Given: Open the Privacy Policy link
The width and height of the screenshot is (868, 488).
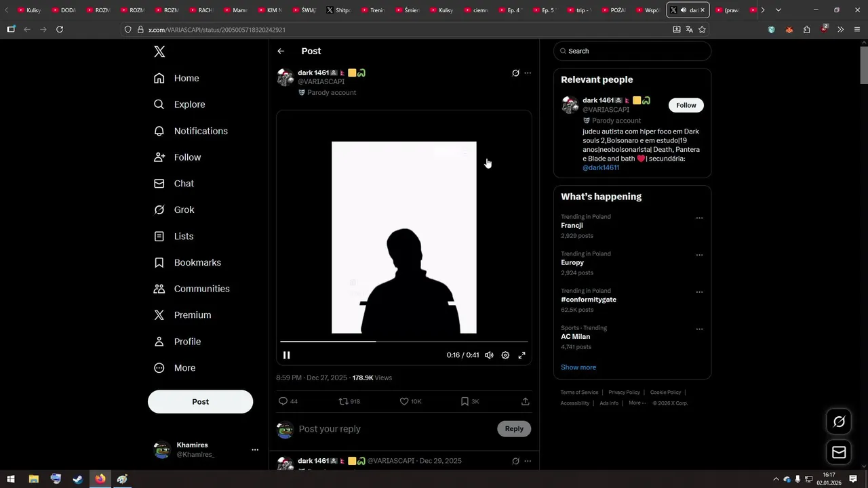Looking at the screenshot, I should click(x=624, y=392).
